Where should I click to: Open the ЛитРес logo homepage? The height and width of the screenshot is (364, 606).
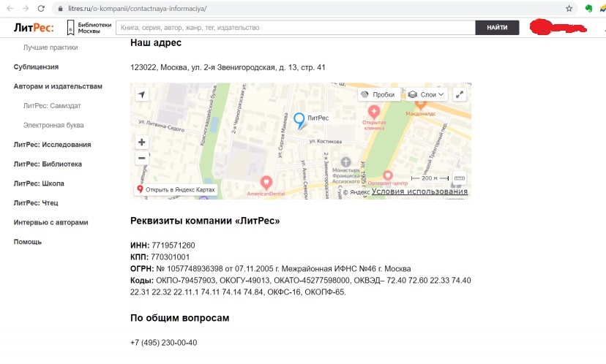point(34,28)
